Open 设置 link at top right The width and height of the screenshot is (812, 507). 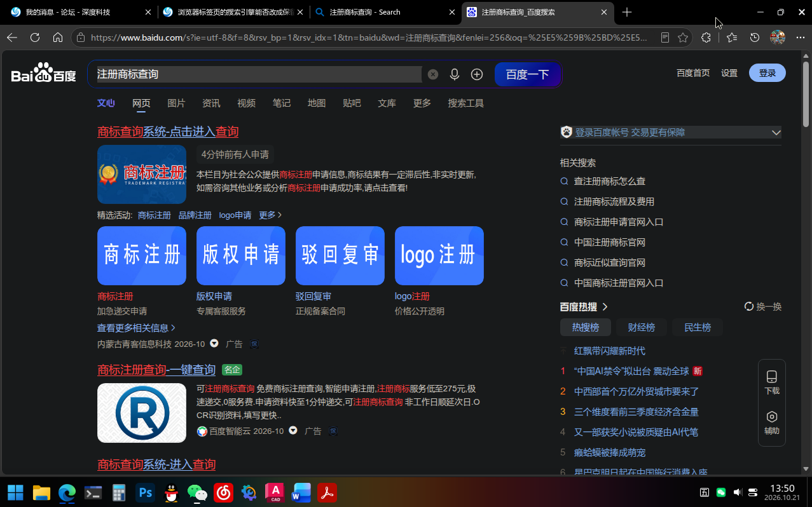[729, 73]
